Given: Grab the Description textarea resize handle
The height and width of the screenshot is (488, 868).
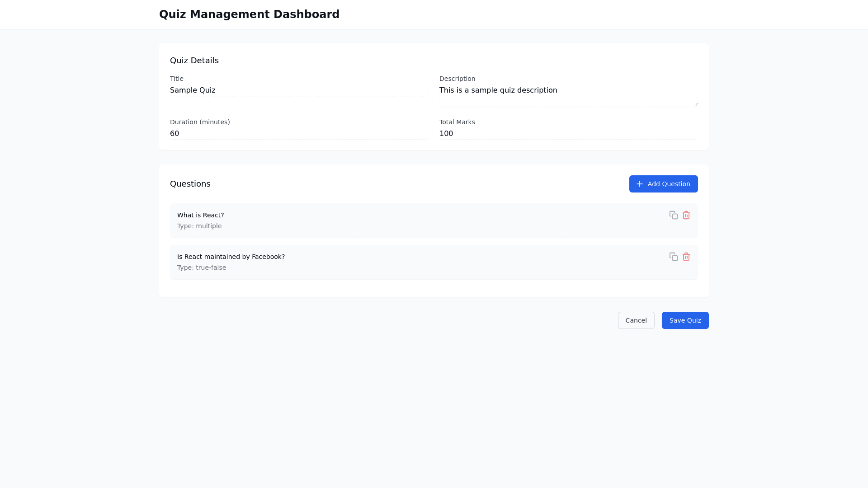Looking at the screenshot, I should 695,104.
